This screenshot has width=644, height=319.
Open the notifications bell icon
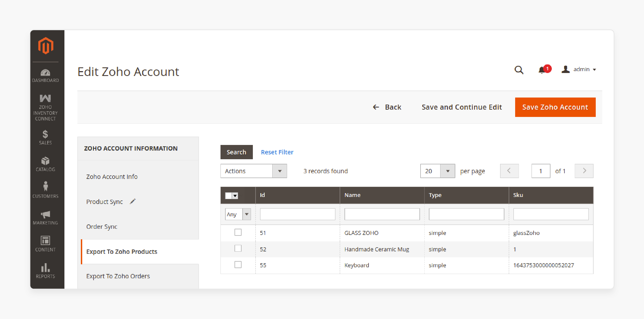(542, 70)
